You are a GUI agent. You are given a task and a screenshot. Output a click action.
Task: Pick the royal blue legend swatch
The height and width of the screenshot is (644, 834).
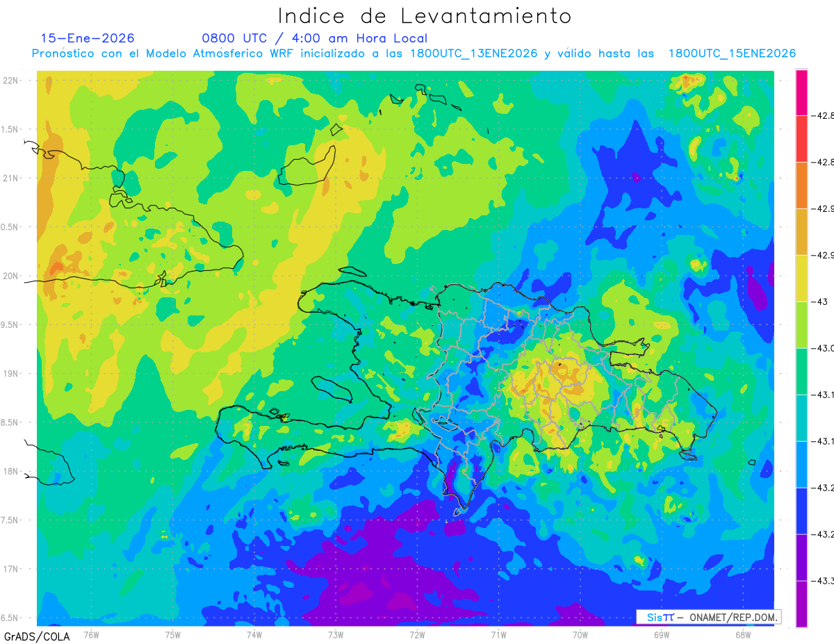(801, 511)
